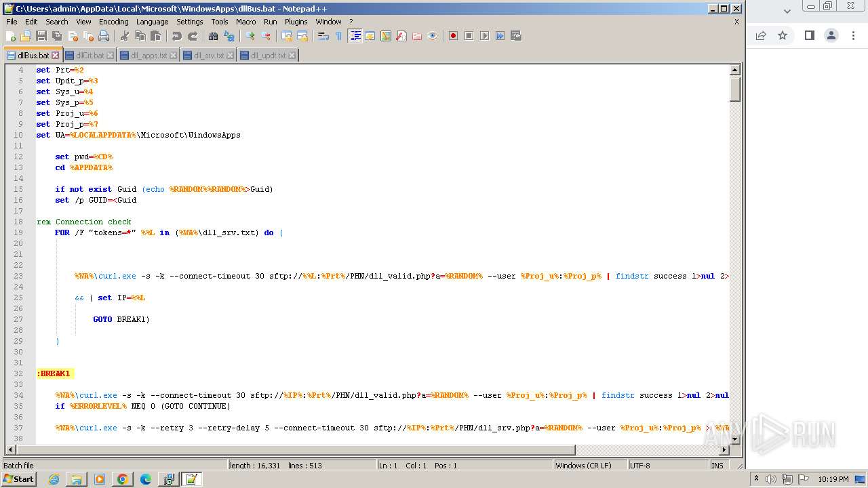Open the Macro menu
Viewport: 868px width, 488px height.
246,22
